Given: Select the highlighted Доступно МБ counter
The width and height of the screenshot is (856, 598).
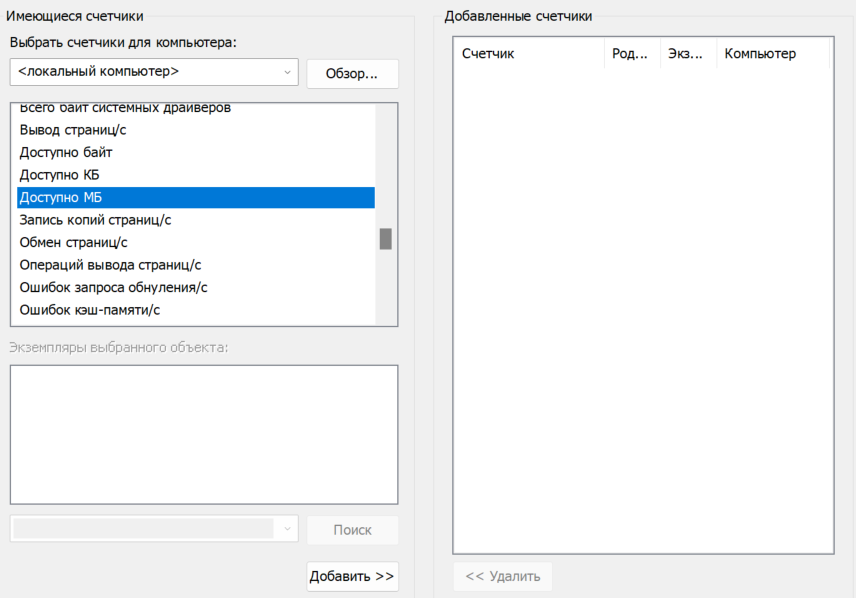Looking at the screenshot, I should point(195,197).
